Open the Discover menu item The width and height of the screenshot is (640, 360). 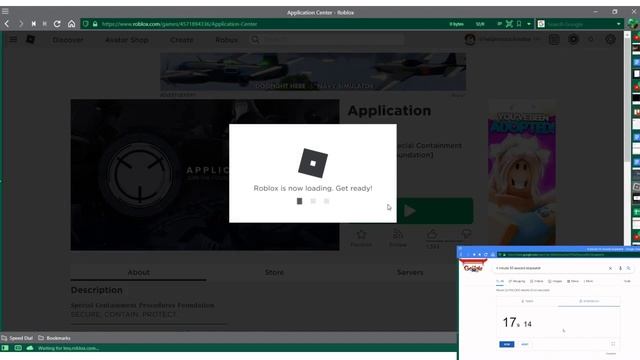68,40
